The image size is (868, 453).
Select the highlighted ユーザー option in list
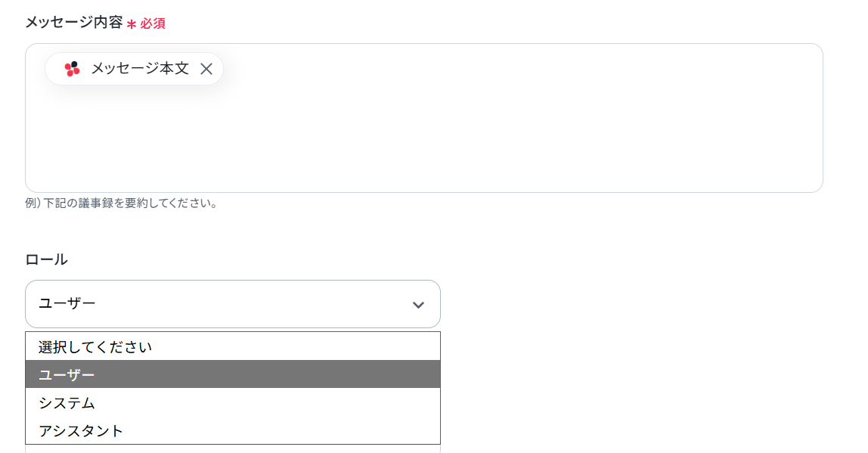click(x=233, y=374)
